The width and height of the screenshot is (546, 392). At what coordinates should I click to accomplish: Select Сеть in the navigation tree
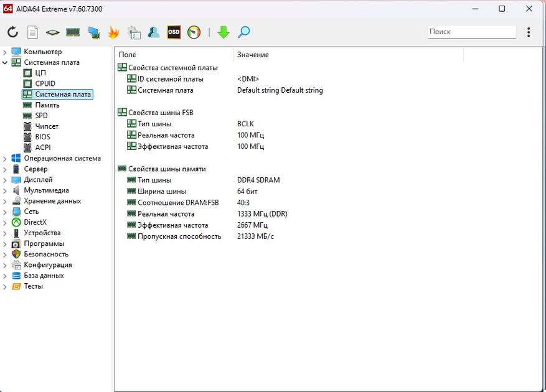tap(31, 212)
